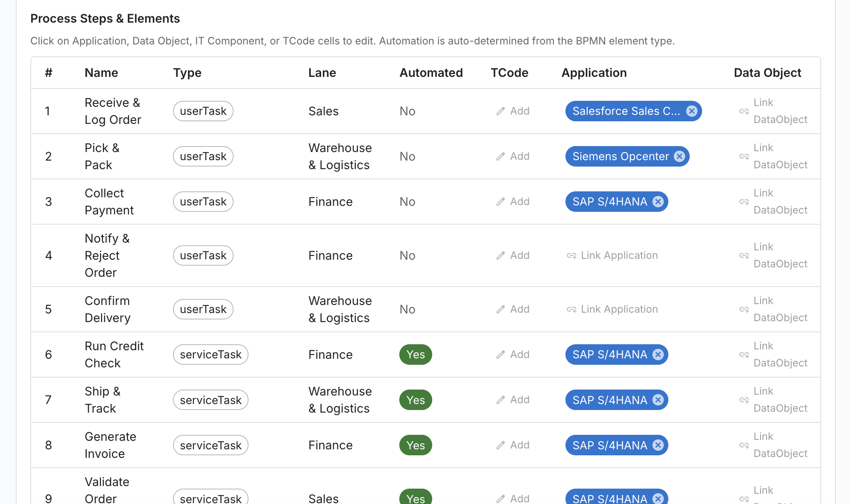Click the serviceTask chip on Validate Order
This screenshot has width=849, height=504.
[210, 498]
